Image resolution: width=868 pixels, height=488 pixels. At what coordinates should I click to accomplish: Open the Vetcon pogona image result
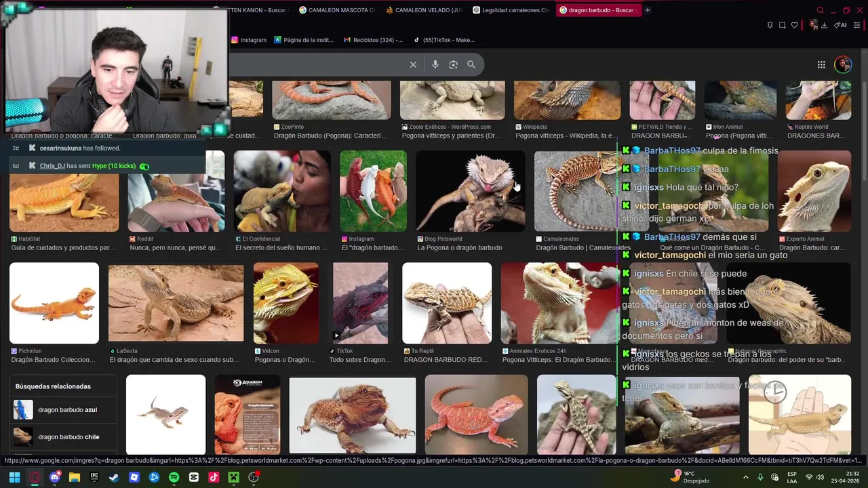pyautogui.click(x=286, y=303)
